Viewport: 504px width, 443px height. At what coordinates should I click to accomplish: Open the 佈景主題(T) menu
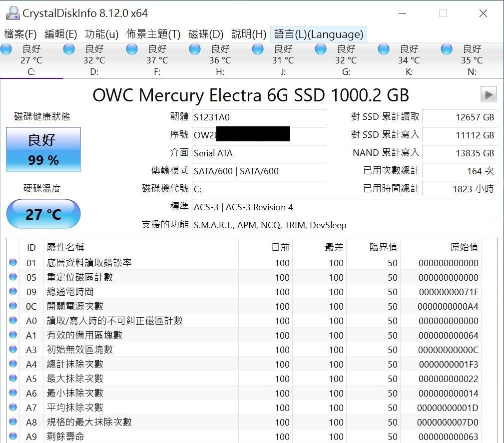[x=153, y=34]
